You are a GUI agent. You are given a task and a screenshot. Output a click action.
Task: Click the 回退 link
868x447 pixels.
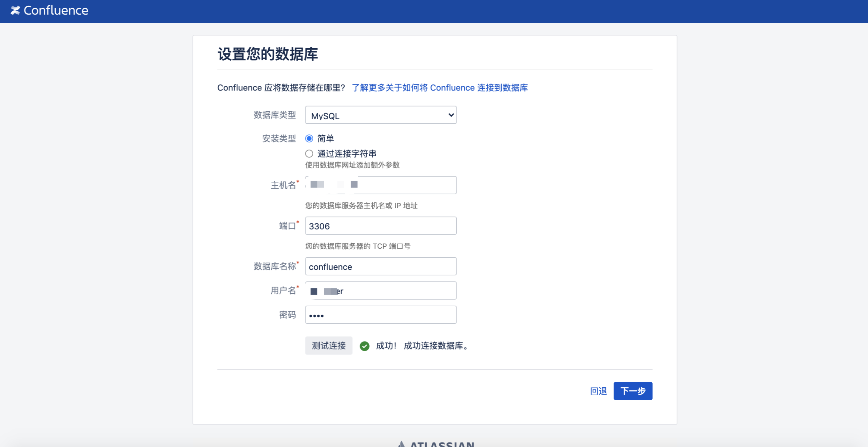598,391
